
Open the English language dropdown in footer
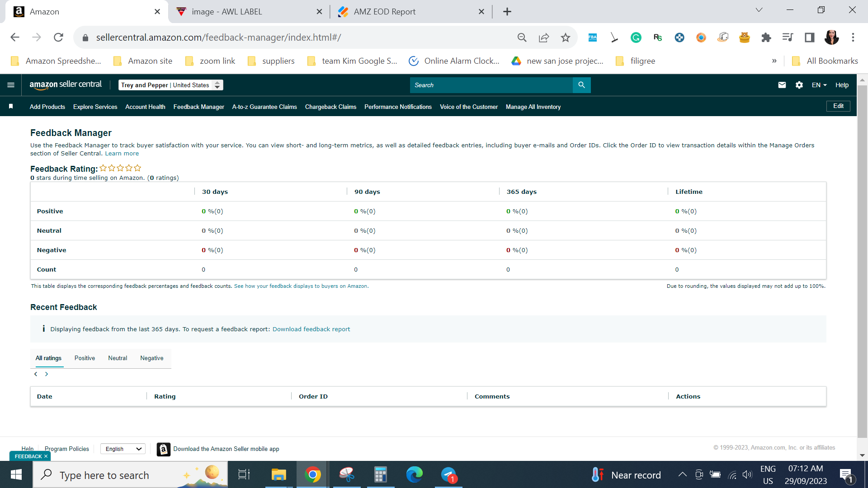[x=123, y=449]
